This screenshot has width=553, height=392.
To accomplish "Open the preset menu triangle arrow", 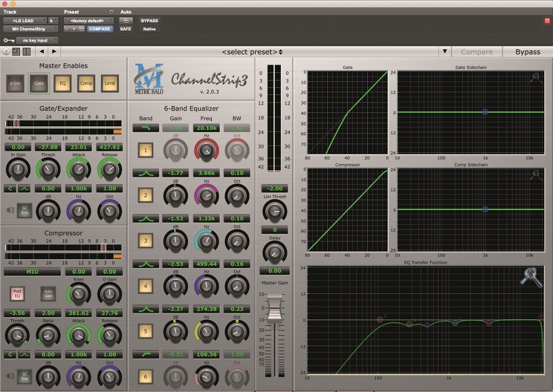I will [x=445, y=51].
